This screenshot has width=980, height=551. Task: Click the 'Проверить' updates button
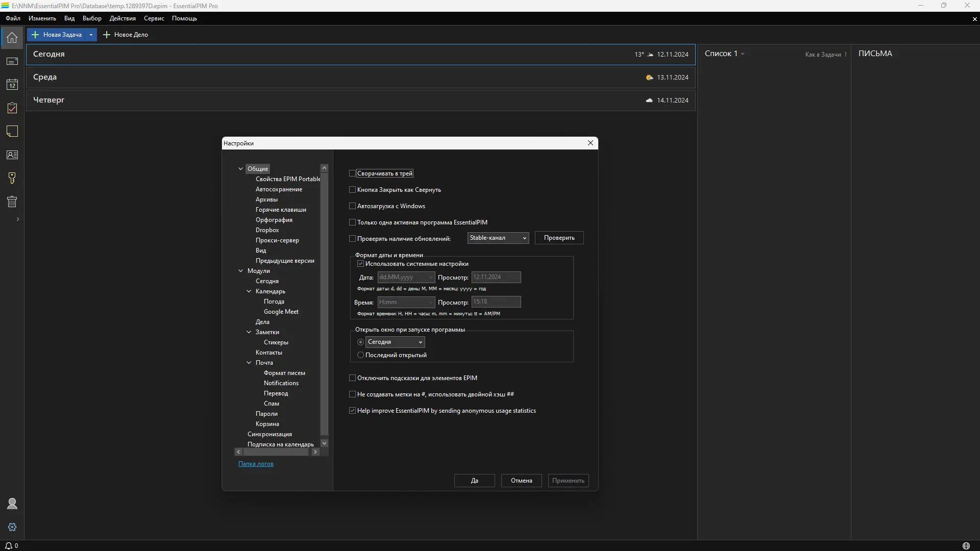pyautogui.click(x=559, y=238)
